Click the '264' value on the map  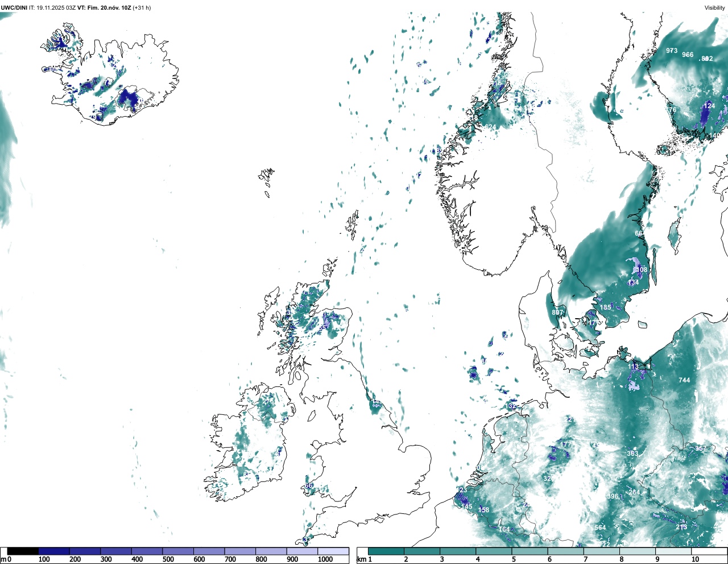click(x=634, y=492)
